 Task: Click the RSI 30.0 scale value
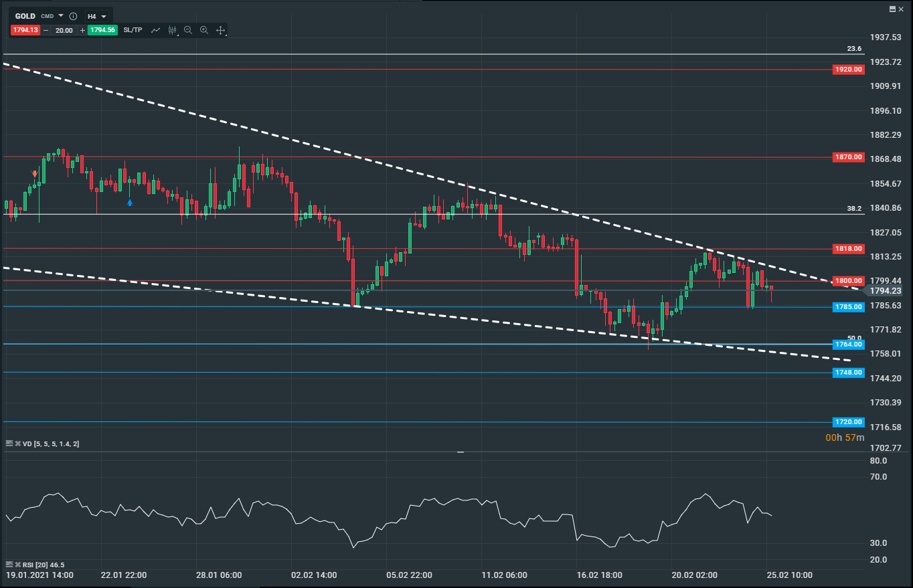point(878,543)
